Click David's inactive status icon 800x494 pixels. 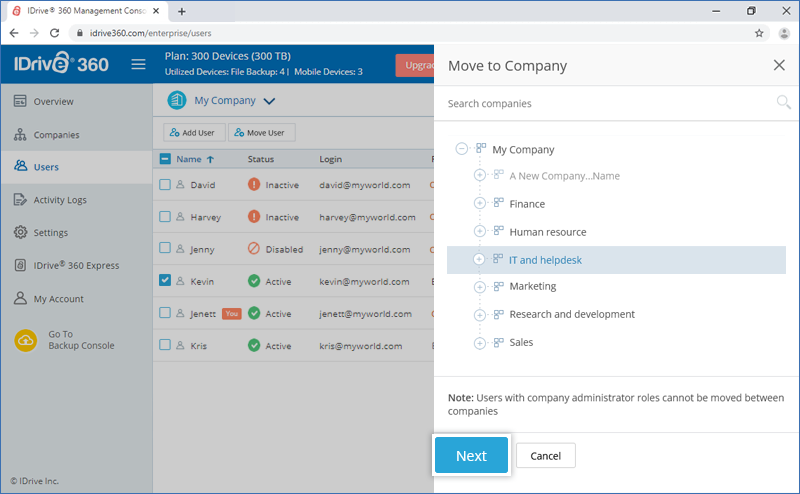click(254, 184)
